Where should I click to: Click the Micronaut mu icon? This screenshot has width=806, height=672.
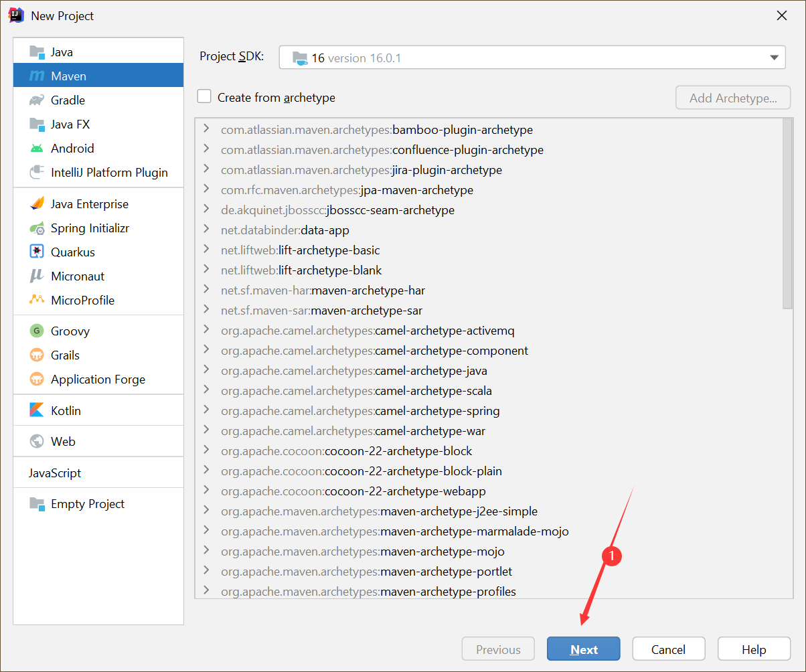pos(37,276)
